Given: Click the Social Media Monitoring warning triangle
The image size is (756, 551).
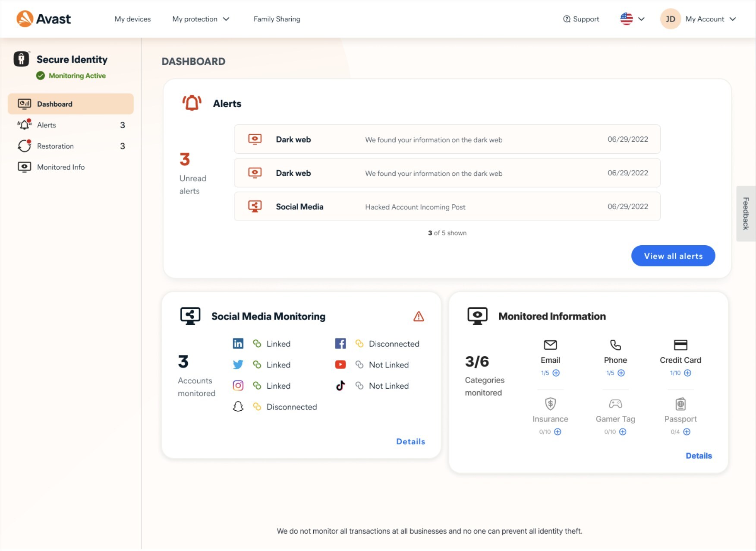Looking at the screenshot, I should pyautogui.click(x=418, y=317).
